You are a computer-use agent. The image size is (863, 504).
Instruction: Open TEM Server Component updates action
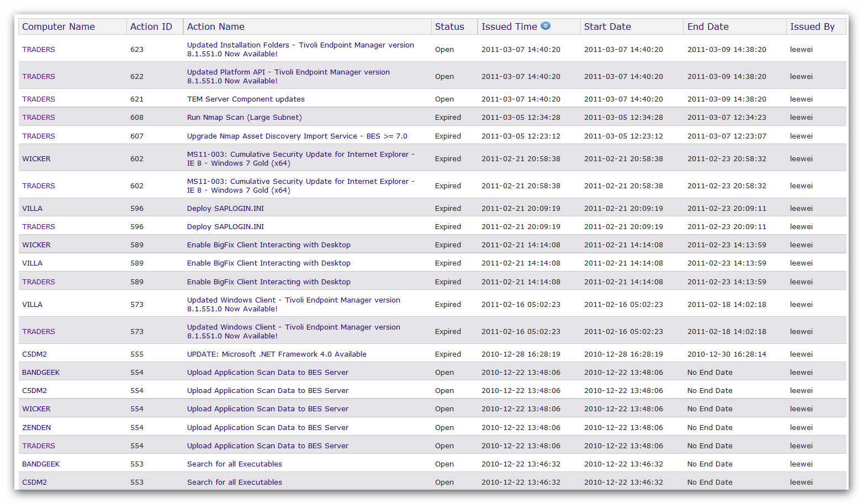tap(246, 99)
